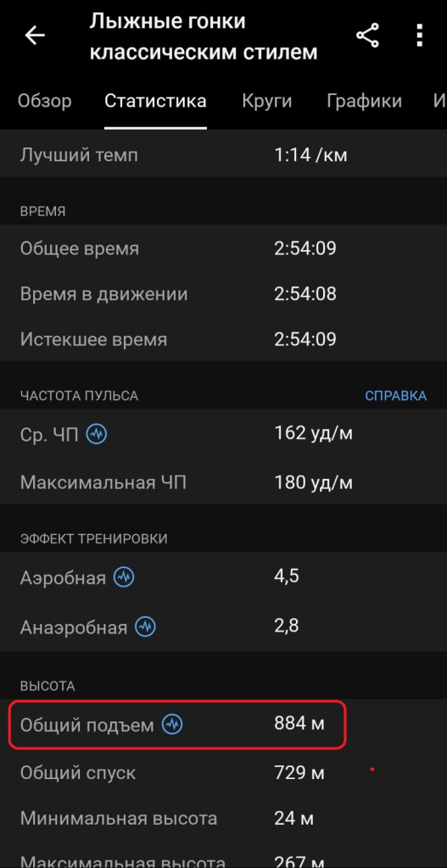Select the Общий спуск row
The height and width of the screenshot is (868, 447).
(223, 773)
